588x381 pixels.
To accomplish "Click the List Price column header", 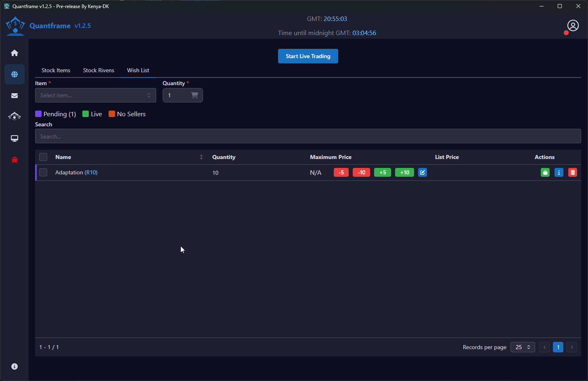I will [447, 157].
